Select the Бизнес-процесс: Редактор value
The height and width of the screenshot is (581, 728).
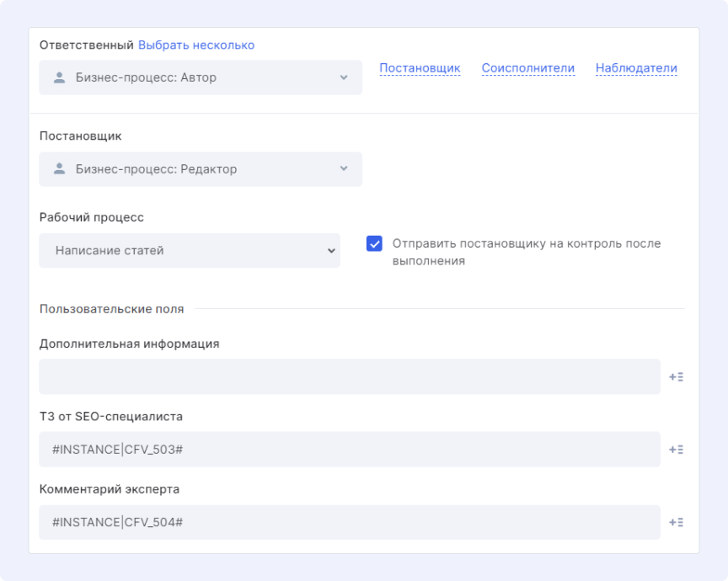156,169
